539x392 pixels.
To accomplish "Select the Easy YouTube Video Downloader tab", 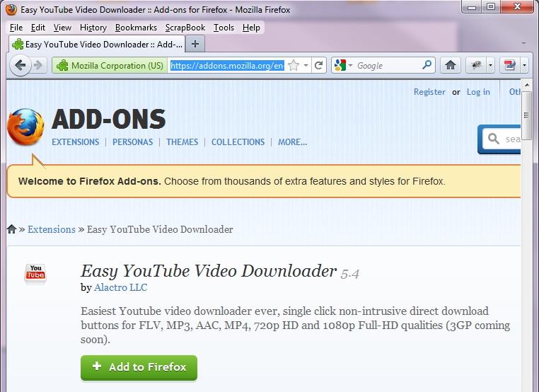I will (97, 45).
